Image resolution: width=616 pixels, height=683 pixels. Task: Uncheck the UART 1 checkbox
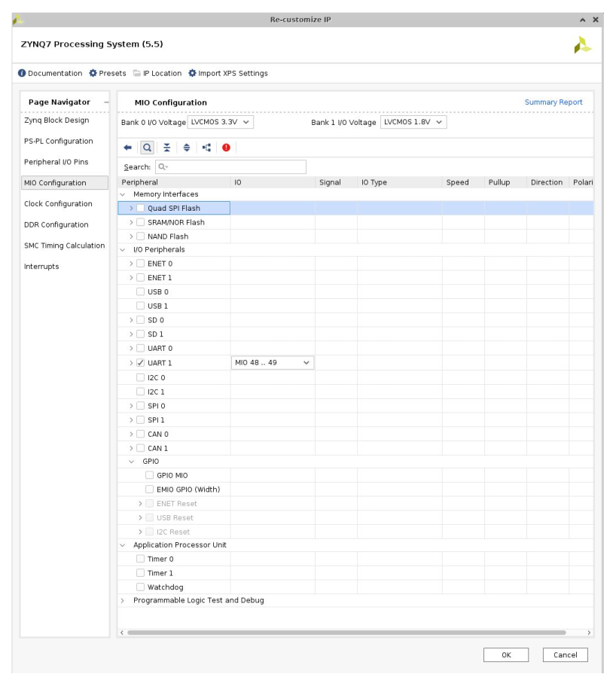tap(140, 363)
